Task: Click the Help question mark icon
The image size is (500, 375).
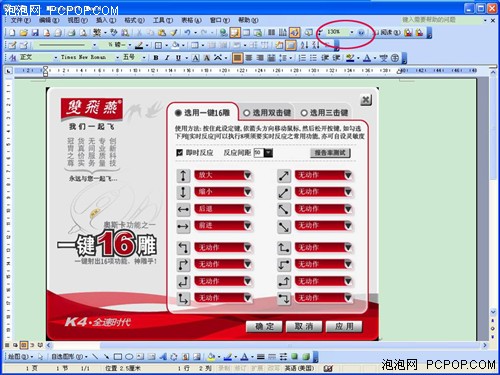Action: click(x=361, y=33)
